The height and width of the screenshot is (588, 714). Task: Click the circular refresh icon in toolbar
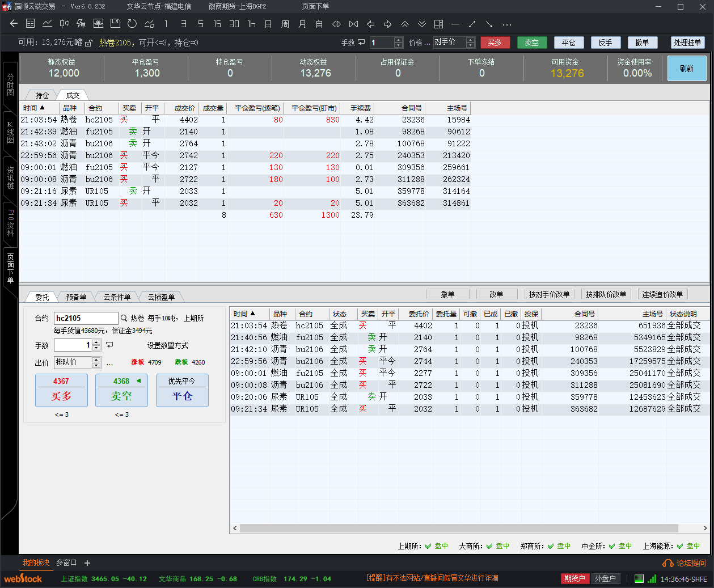click(132, 24)
